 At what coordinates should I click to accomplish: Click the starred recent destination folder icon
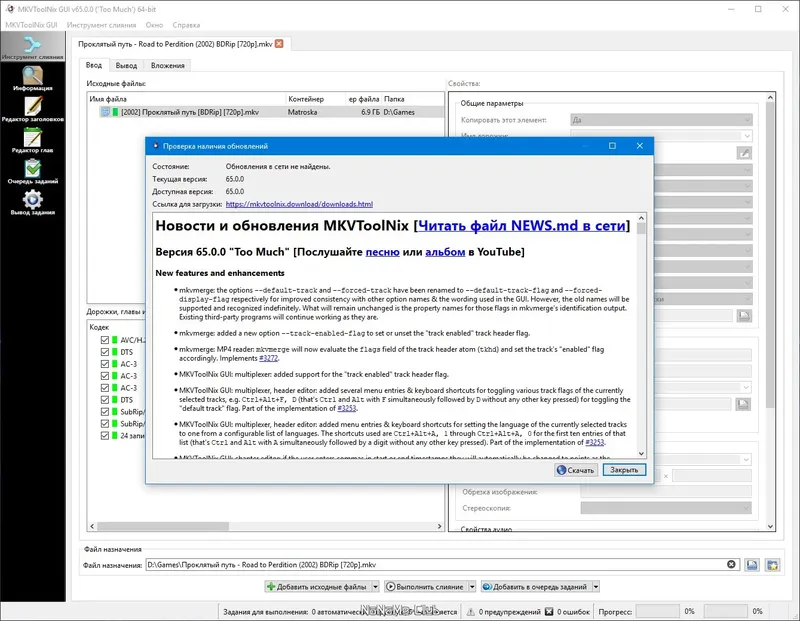coord(772,565)
